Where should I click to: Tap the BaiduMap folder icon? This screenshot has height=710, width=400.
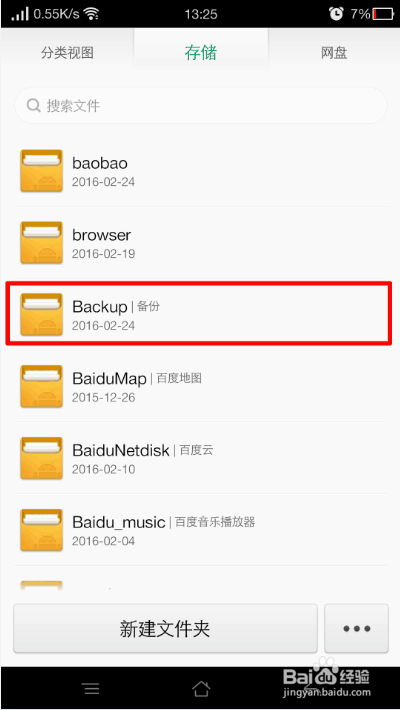pyautogui.click(x=41, y=386)
